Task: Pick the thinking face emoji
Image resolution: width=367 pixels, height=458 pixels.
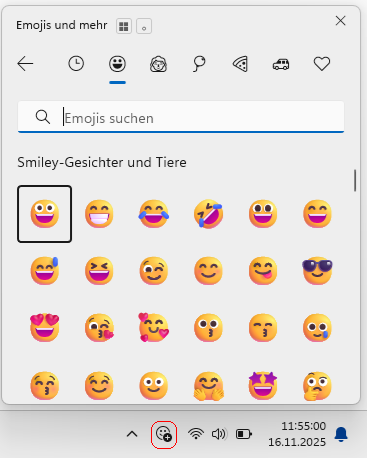Action: (x=317, y=386)
